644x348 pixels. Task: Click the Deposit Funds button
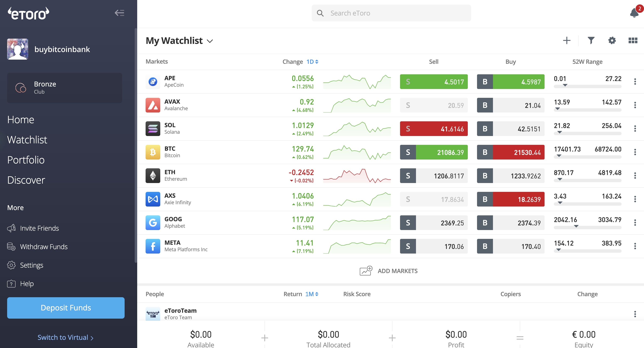(66, 308)
